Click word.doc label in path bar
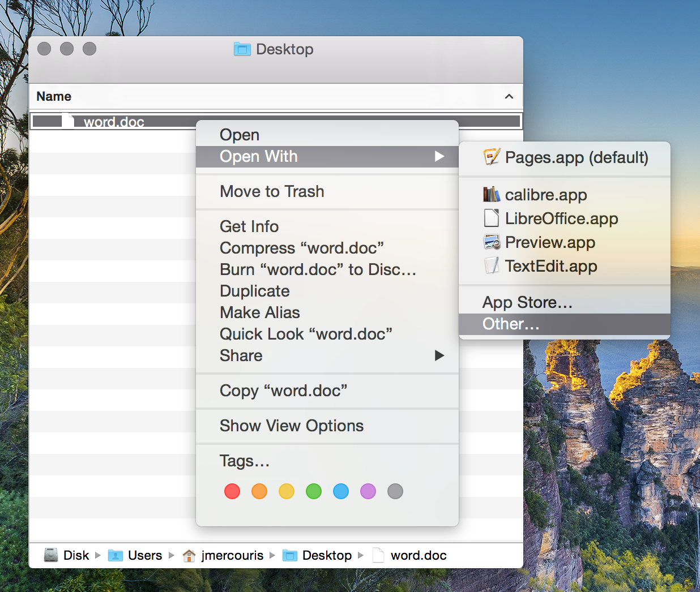This screenshot has height=592, width=700. (x=419, y=555)
